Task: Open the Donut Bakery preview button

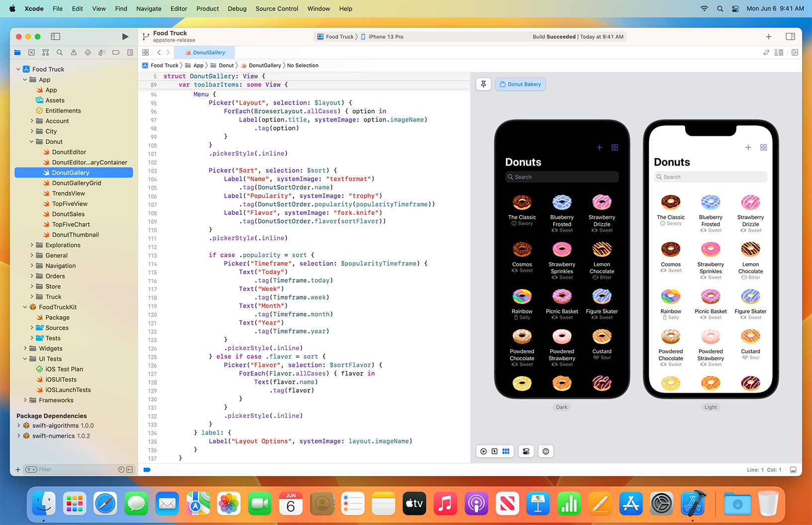Action: [520, 84]
